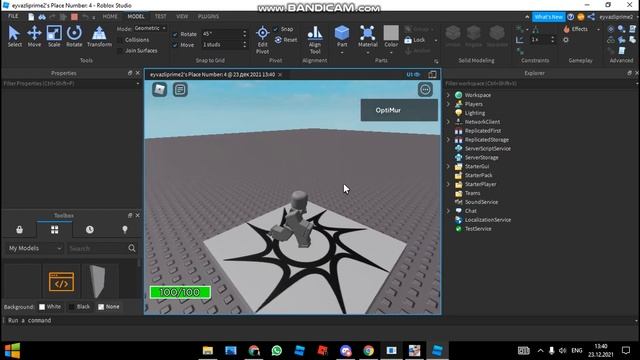Toggle Move snap checkbox

(x=175, y=45)
